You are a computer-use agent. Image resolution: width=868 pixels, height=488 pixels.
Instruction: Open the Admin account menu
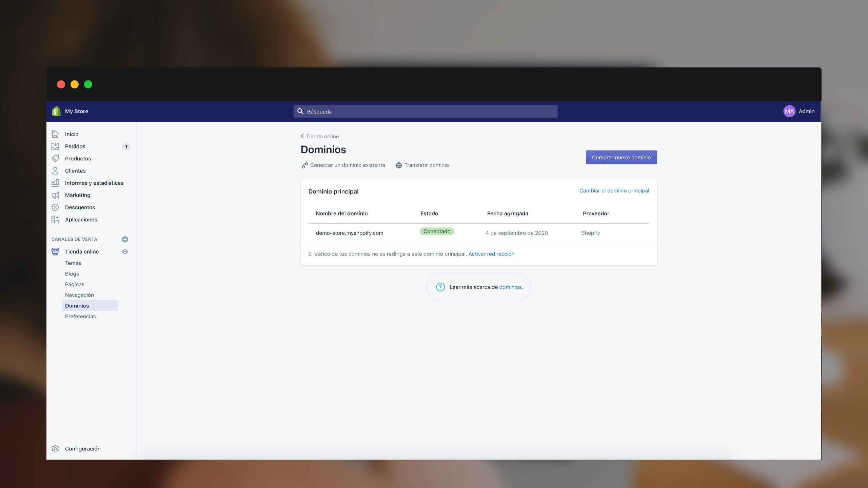tap(806, 111)
